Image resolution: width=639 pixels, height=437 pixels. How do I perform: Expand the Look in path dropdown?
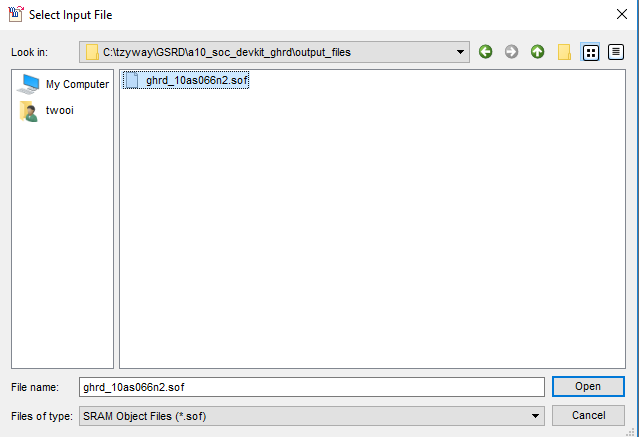460,52
